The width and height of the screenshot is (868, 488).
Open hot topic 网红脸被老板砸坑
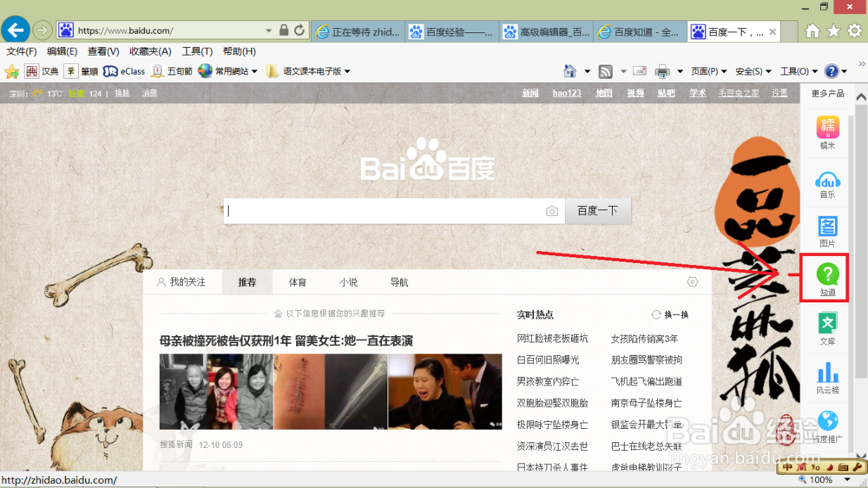pyautogui.click(x=552, y=339)
